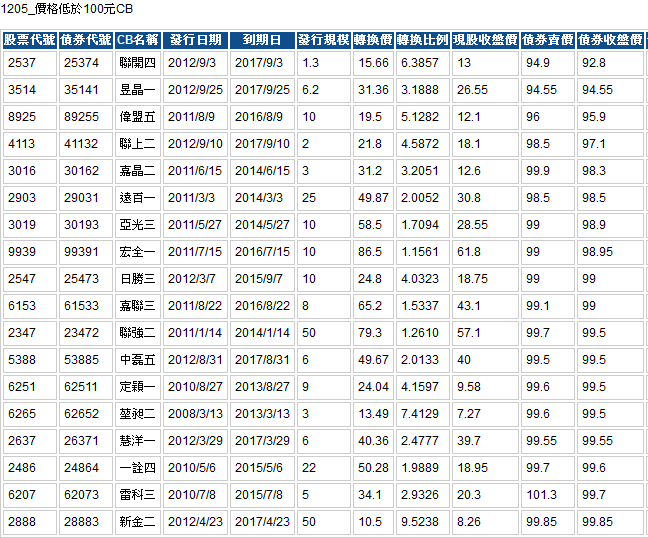Image resolution: width=648 pixels, height=538 pixels.
Task: Select CB name 昱晶一
Action: [138, 90]
